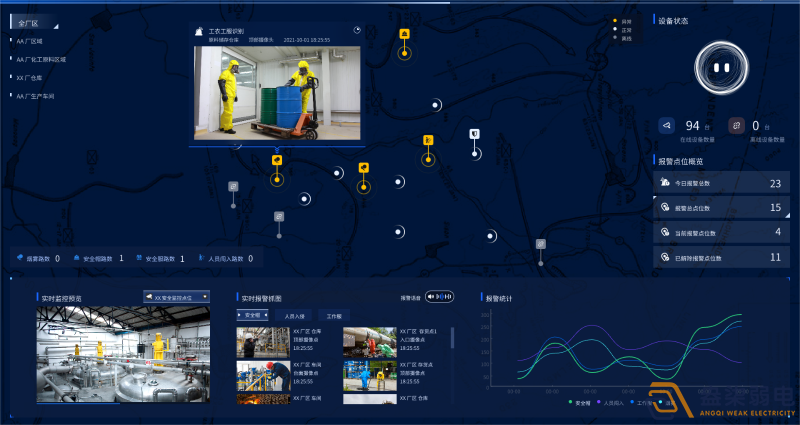Image resolution: width=800 pixels, height=425 pixels.
Task: Switch to the 工作服 tab
Action: (334, 315)
